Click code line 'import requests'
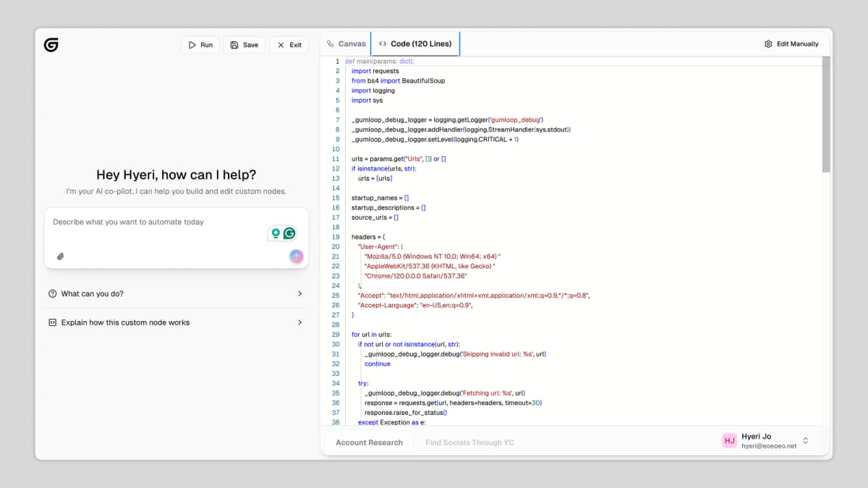 [375, 71]
